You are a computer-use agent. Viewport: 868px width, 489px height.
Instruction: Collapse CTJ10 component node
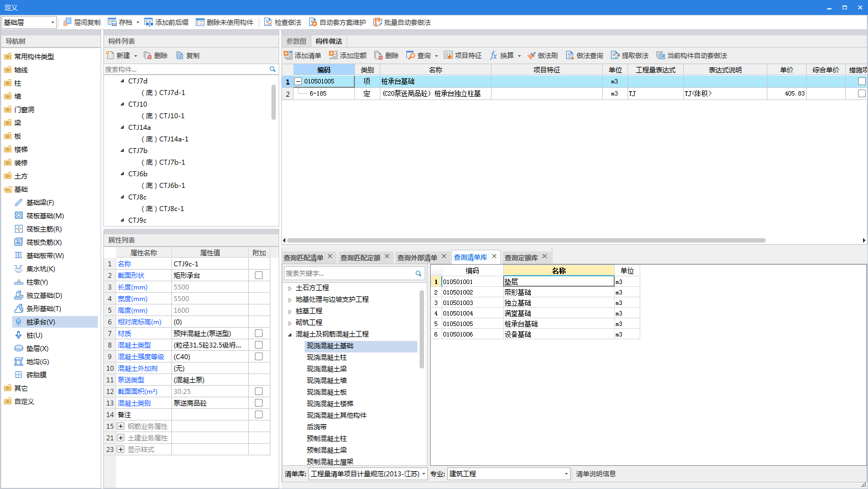[122, 104]
